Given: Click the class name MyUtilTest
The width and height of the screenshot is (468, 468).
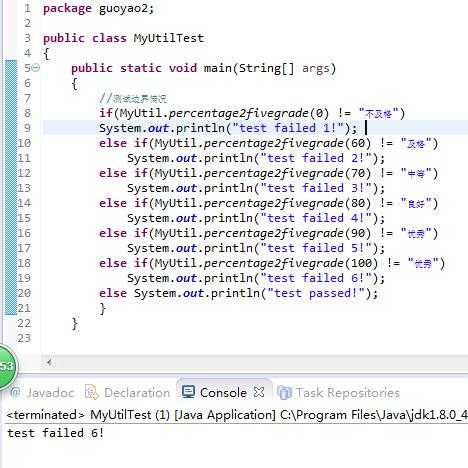Looking at the screenshot, I should click(x=169, y=38).
